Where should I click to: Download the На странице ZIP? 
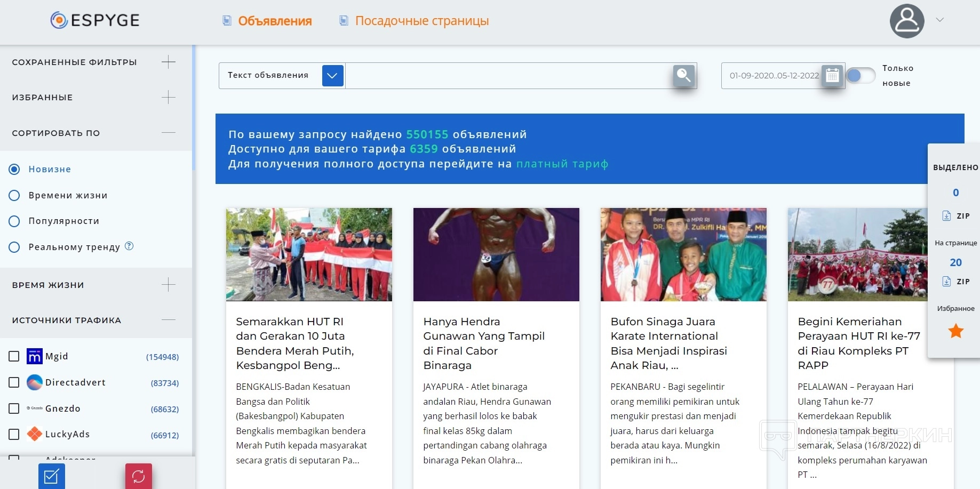pyautogui.click(x=956, y=282)
